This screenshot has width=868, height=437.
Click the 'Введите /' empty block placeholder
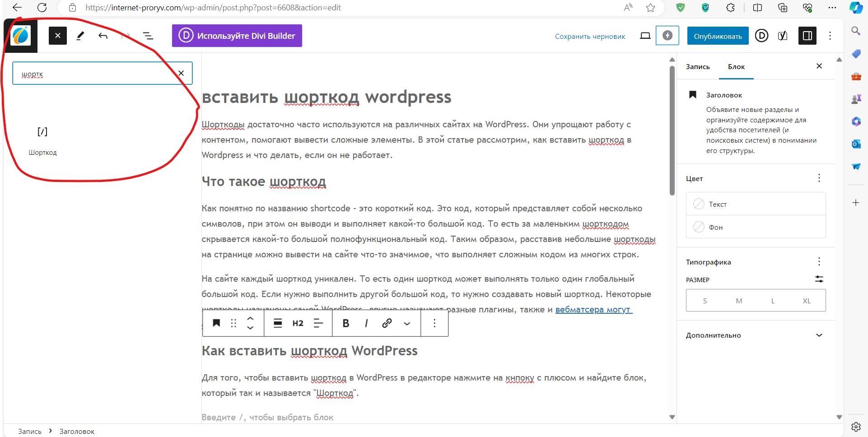point(267,417)
